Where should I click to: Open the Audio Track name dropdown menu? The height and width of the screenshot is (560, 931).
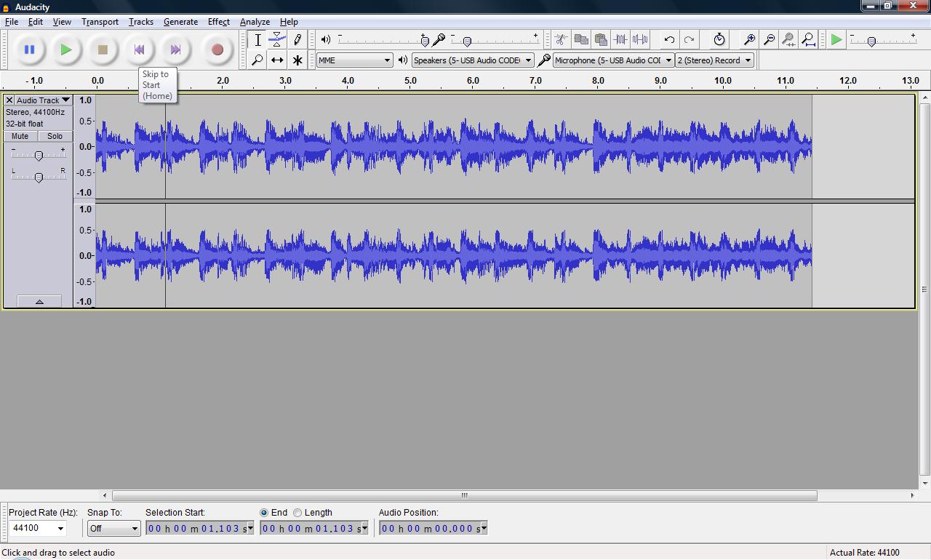43,100
